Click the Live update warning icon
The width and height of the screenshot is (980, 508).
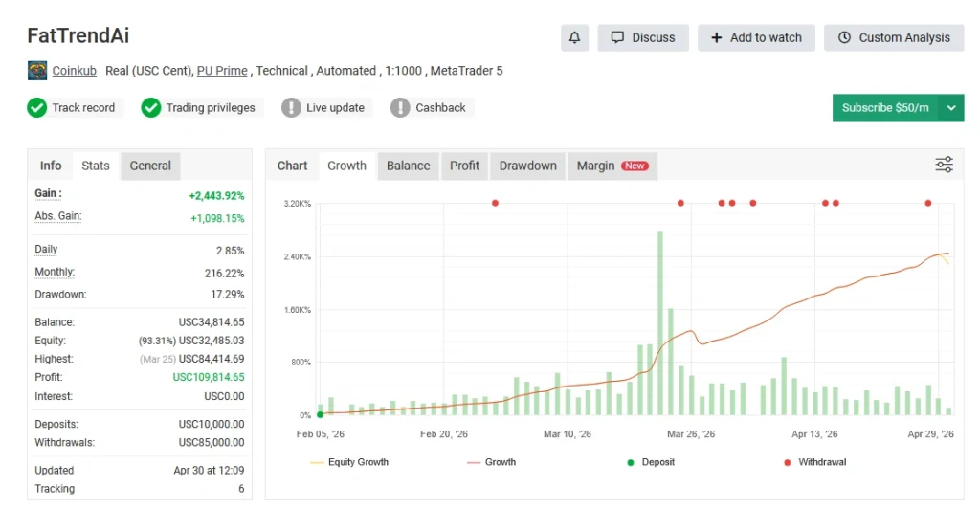(291, 107)
